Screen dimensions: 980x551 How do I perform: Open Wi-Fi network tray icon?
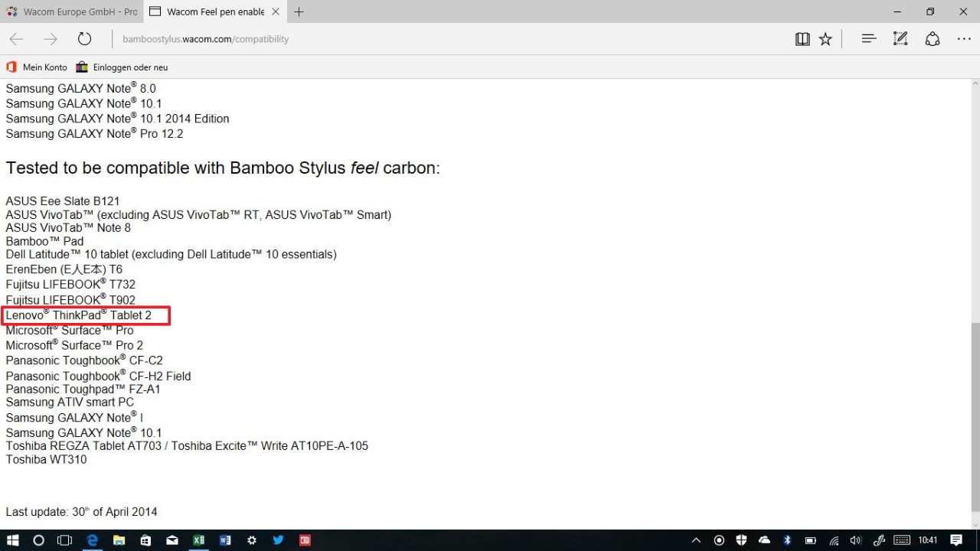834,540
